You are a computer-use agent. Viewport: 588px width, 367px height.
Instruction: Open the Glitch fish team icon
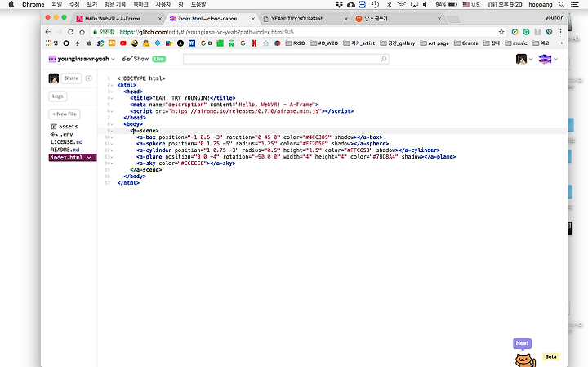[x=545, y=59]
